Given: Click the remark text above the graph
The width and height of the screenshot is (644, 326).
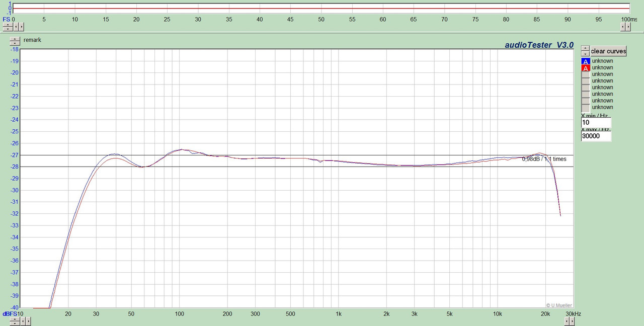Looking at the screenshot, I should pyautogui.click(x=32, y=40).
